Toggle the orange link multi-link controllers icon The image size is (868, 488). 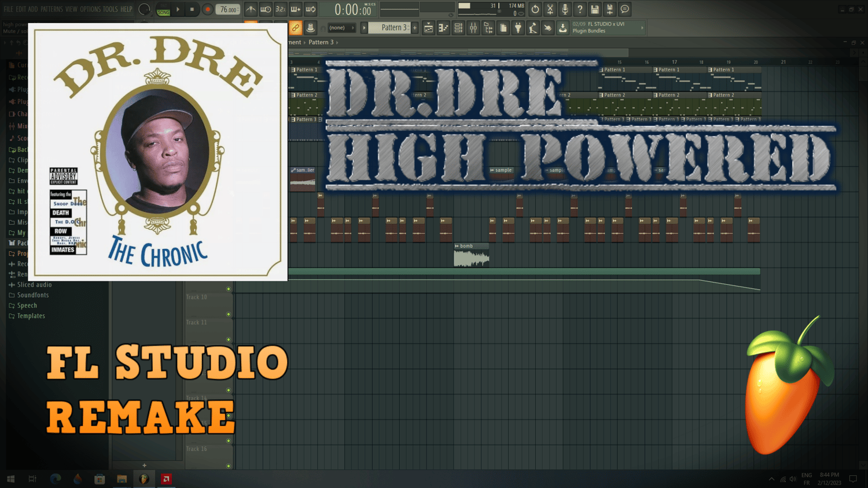pos(295,28)
